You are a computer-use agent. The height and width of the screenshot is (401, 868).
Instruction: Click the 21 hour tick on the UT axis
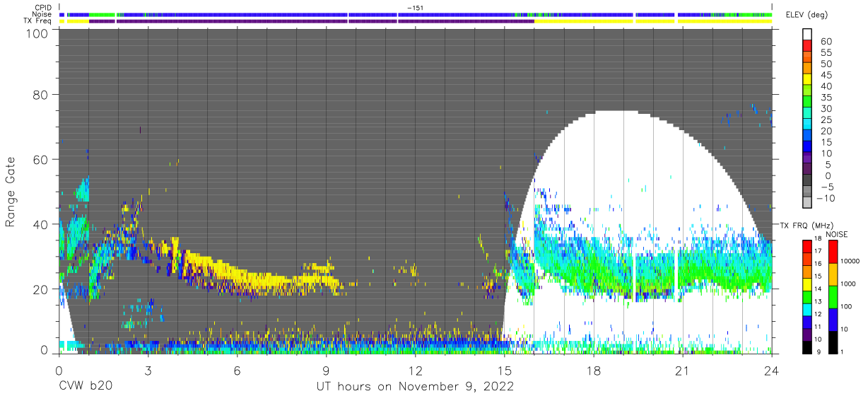pyautogui.click(x=683, y=369)
